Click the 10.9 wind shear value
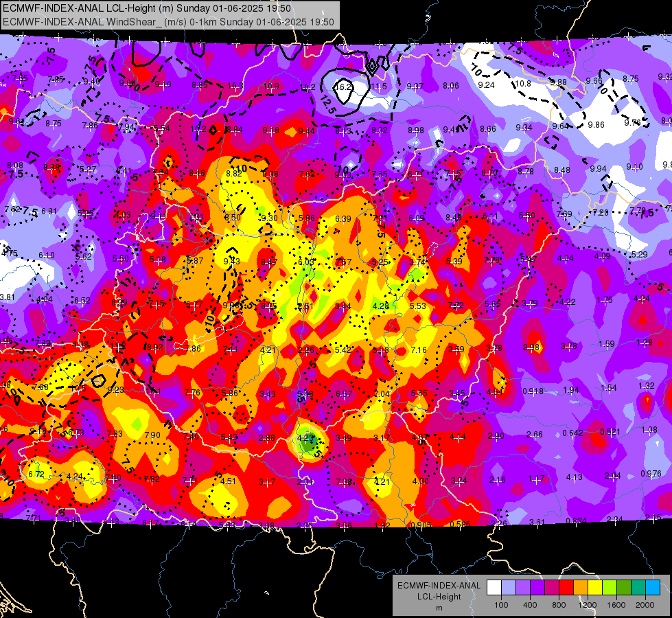 pos(271,87)
